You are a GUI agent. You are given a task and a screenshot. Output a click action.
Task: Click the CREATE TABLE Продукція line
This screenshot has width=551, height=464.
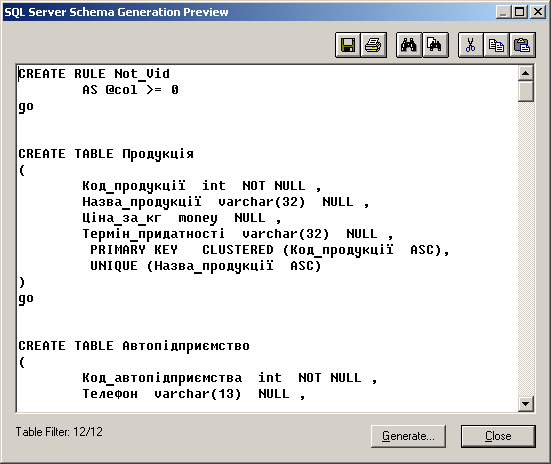[106, 154]
